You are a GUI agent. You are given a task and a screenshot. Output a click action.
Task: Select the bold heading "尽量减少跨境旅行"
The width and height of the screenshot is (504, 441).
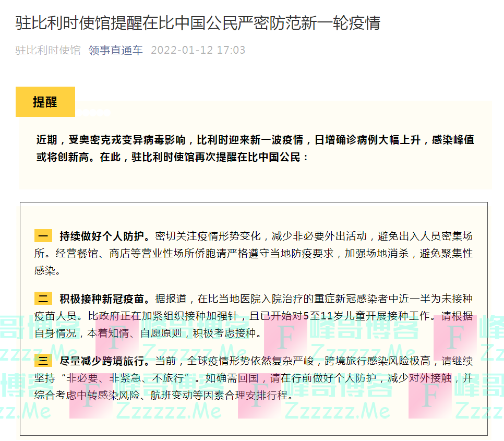(x=104, y=361)
